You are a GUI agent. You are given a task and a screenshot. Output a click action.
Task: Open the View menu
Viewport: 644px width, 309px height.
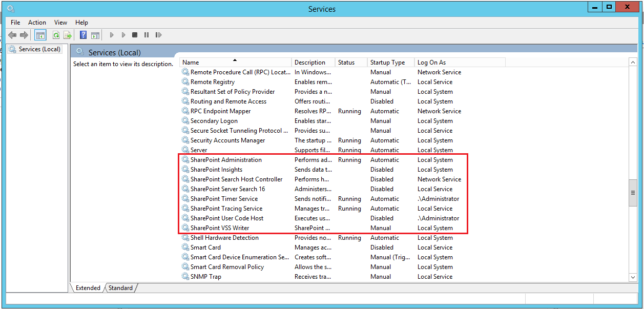point(60,23)
